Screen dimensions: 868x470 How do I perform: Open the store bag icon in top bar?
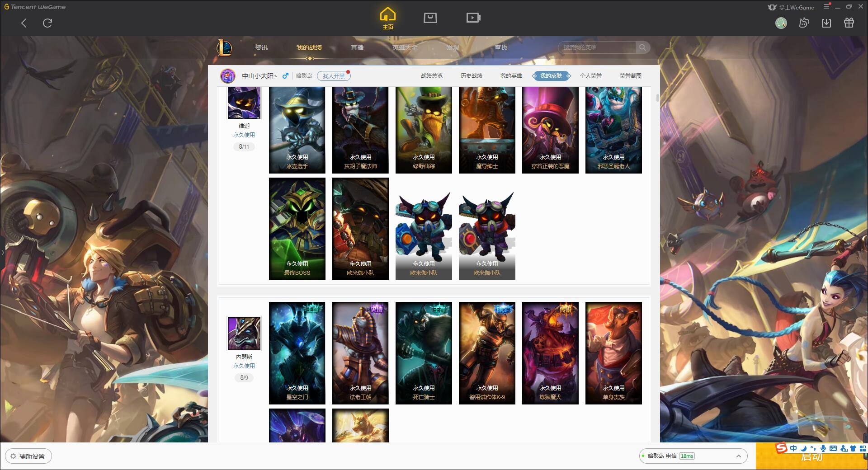coord(430,18)
